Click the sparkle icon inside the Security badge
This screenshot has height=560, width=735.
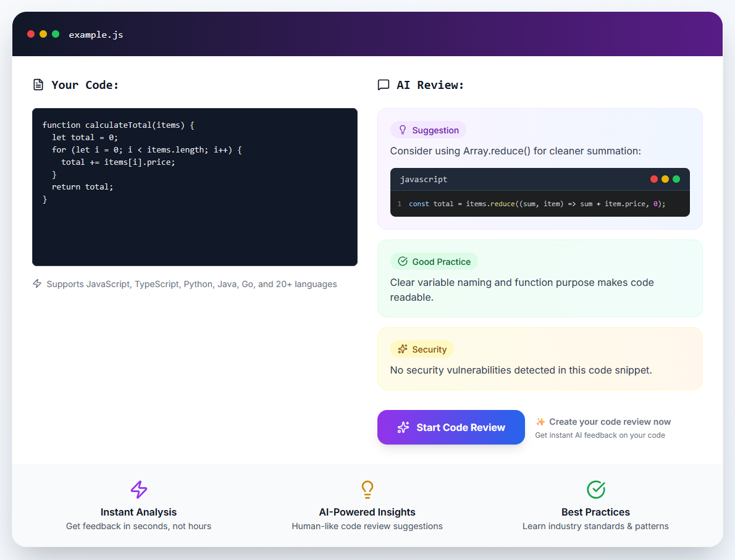pos(403,349)
